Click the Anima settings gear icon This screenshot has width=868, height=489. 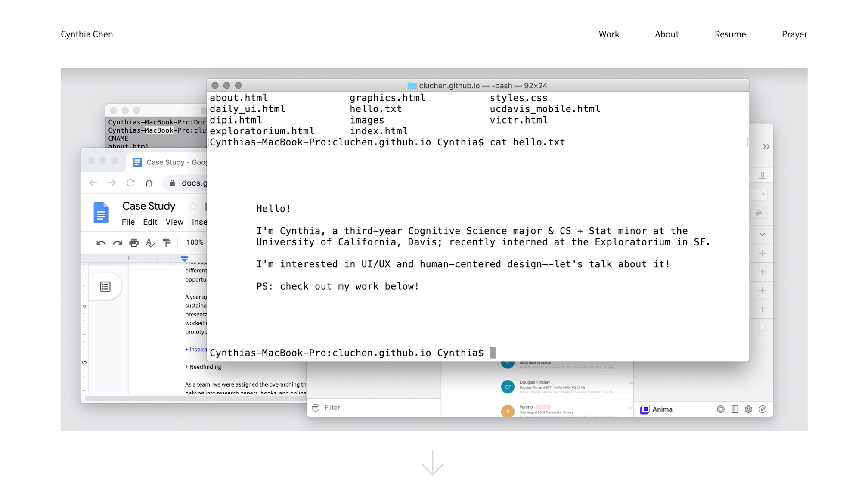748,409
